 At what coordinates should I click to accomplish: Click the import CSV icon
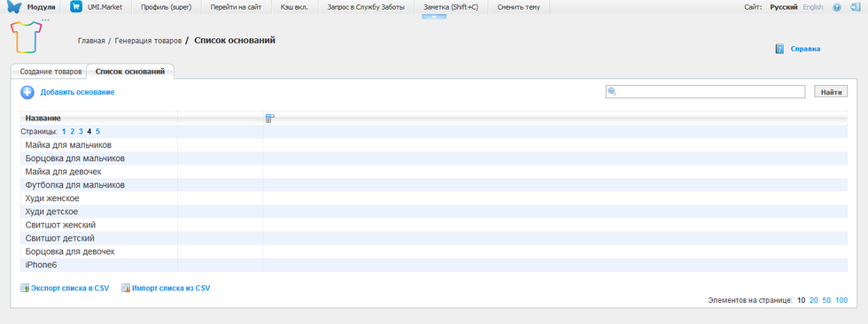[x=125, y=288]
